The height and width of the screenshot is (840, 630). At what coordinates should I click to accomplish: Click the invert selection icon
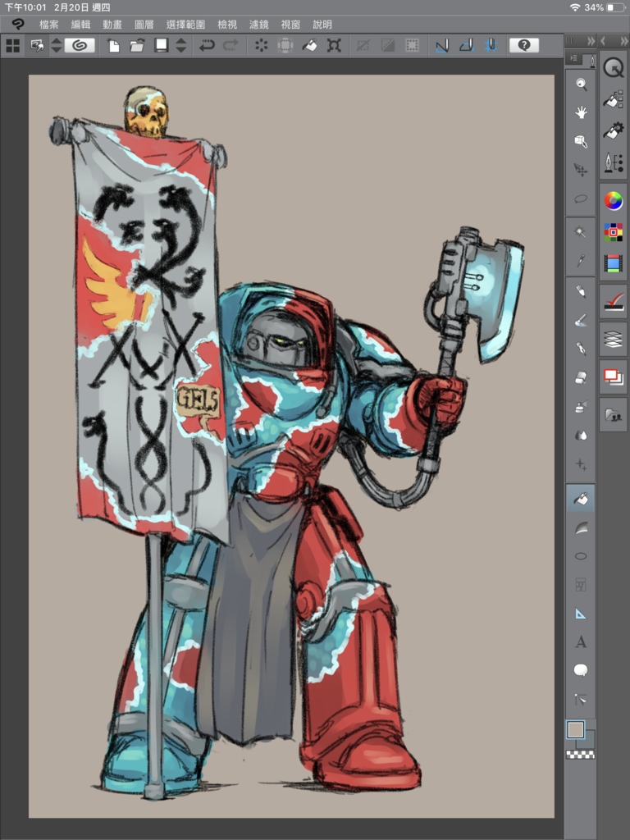387,46
